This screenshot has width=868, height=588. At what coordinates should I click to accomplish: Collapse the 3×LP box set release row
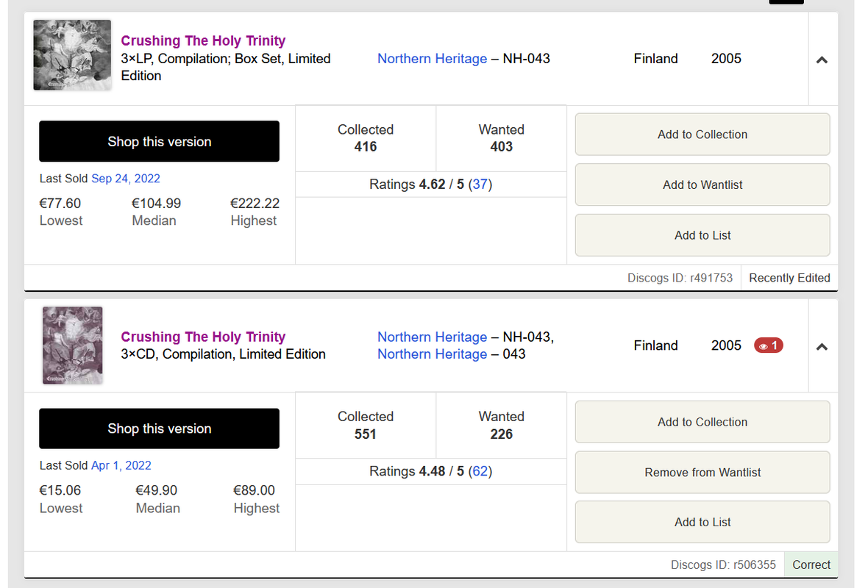coord(822,60)
